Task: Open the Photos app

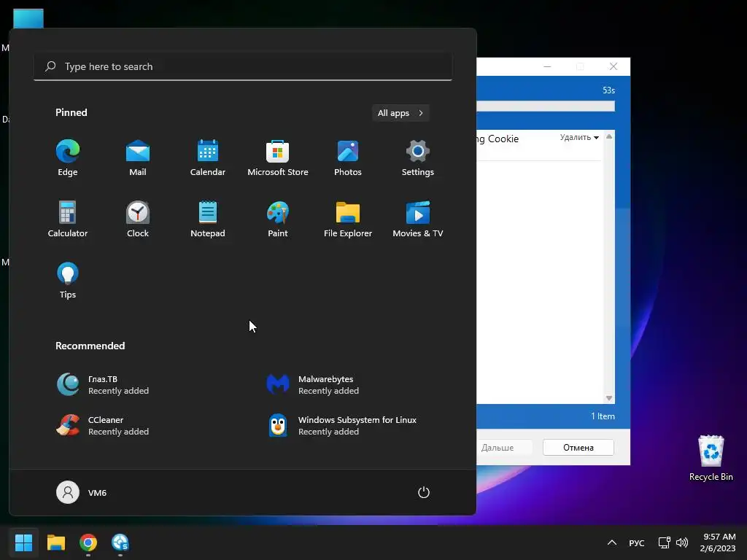Action: coord(348,158)
